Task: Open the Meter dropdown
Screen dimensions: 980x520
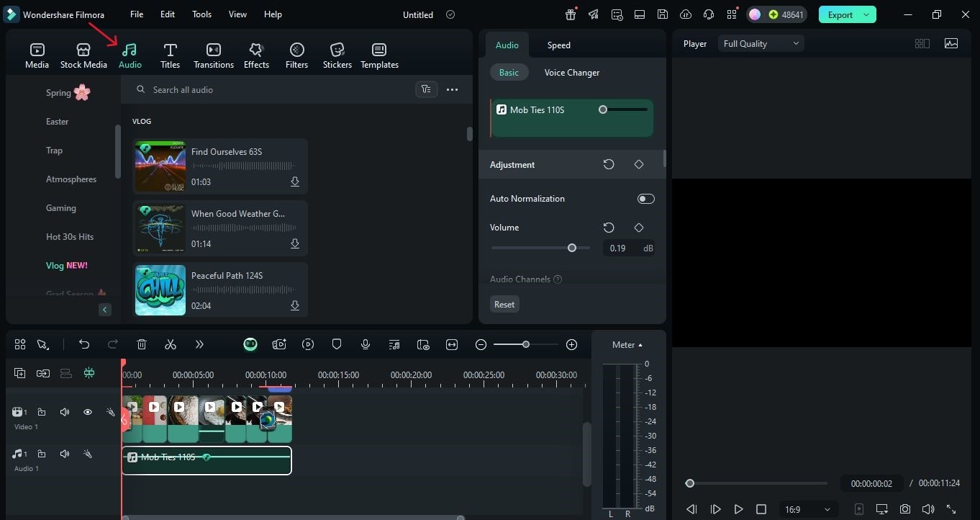Action: (627, 345)
